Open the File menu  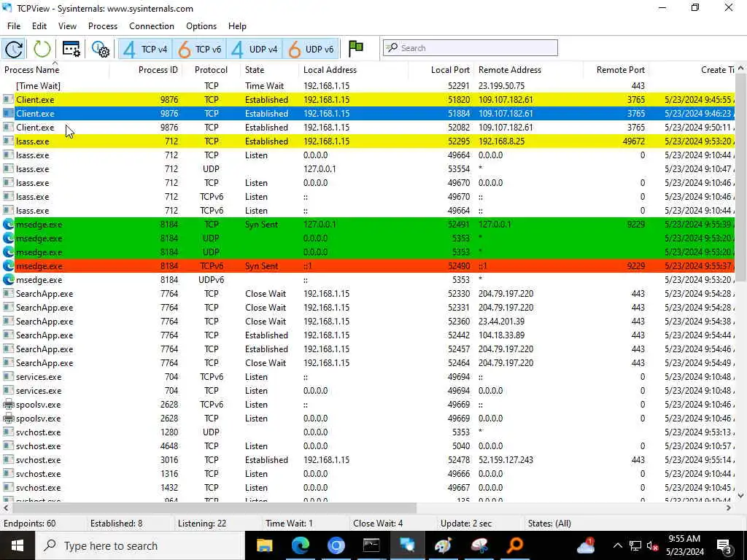click(14, 26)
